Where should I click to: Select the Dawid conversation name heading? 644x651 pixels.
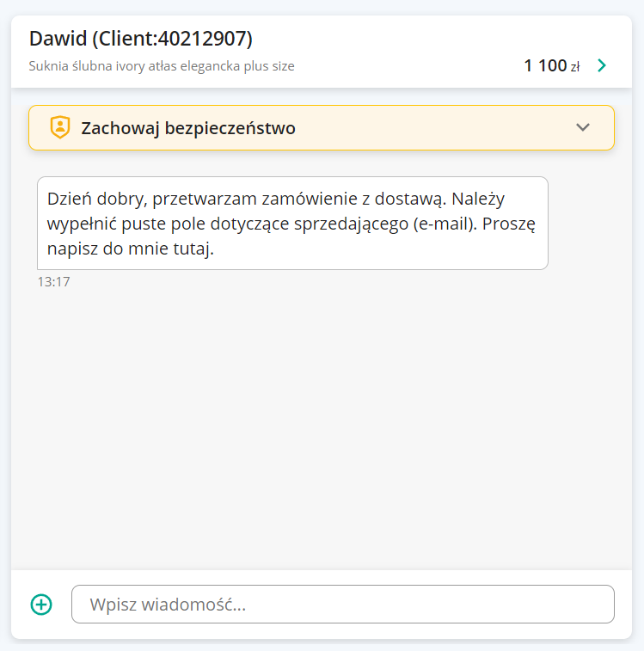141,39
